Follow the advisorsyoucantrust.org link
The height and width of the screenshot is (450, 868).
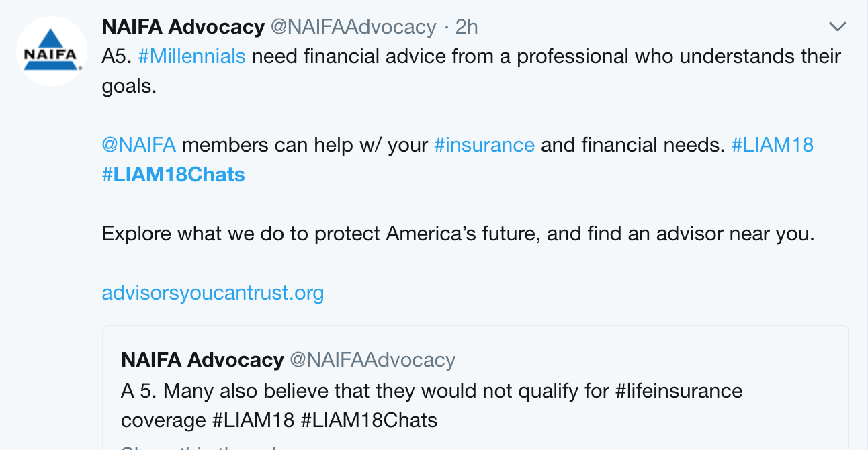point(213,293)
